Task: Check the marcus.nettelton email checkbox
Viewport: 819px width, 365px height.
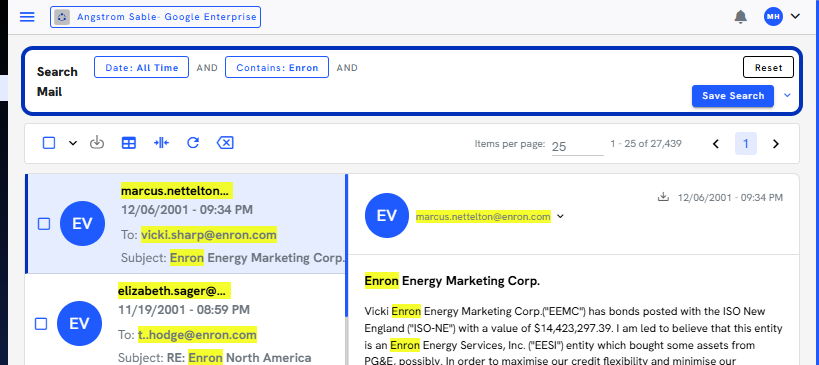Action: pos(44,223)
